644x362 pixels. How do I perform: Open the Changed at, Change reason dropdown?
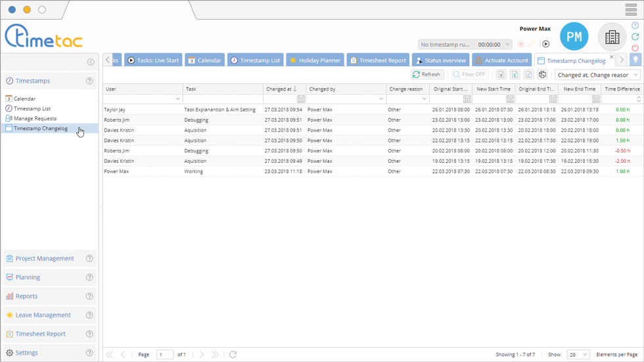pos(597,75)
